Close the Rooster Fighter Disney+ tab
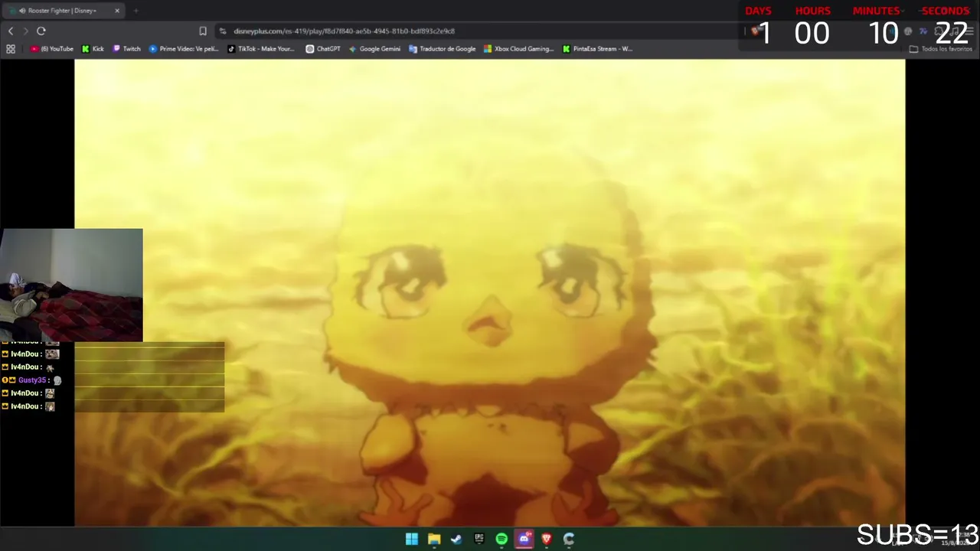Screen dimensions: 980x551 tap(117, 11)
